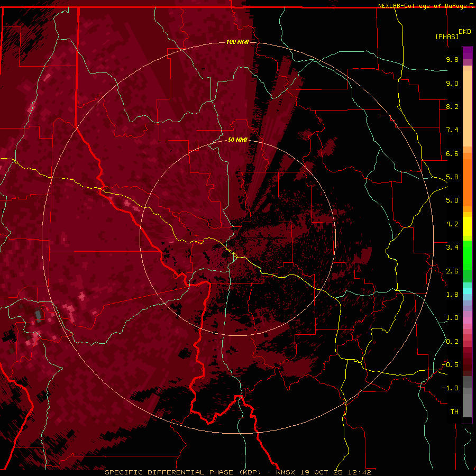Click the 1.8 legend value
The image size is (476, 476).
click(452, 295)
